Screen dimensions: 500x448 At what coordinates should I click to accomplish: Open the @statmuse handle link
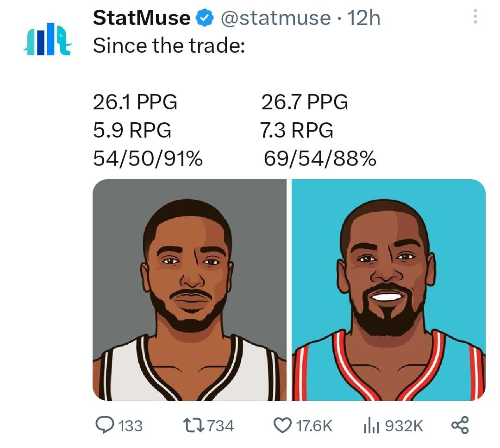(275, 18)
